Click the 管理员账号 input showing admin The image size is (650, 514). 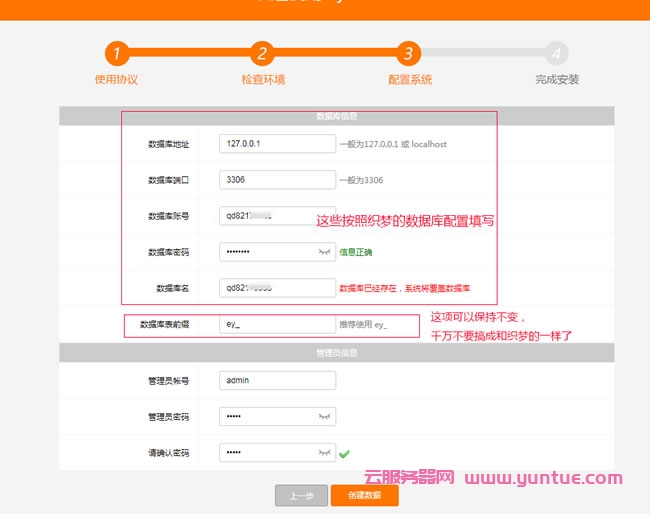(277, 380)
